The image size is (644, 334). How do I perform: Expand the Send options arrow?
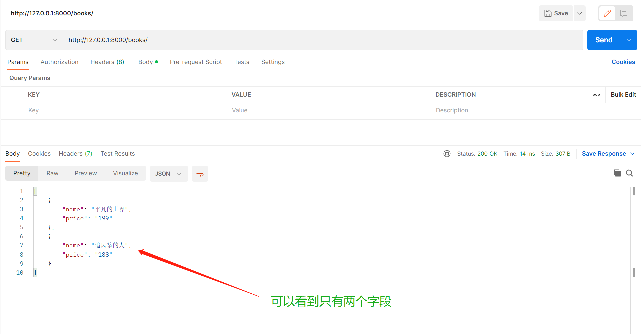coord(629,40)
